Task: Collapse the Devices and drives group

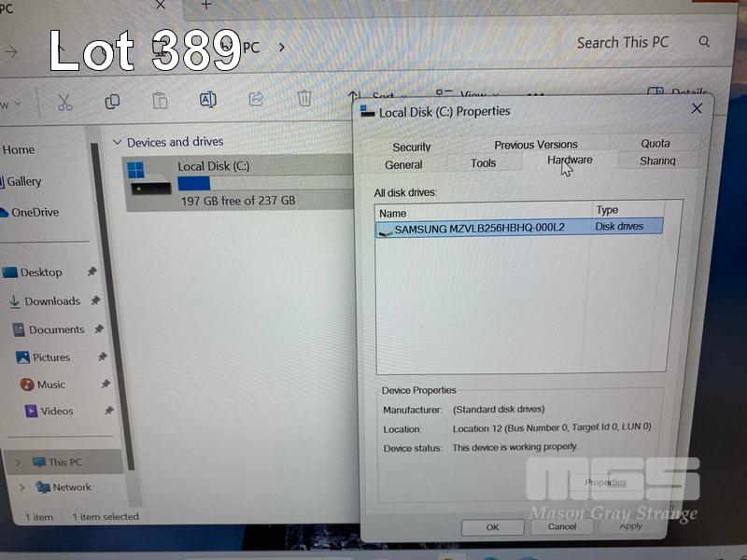Action: [117, 143]
